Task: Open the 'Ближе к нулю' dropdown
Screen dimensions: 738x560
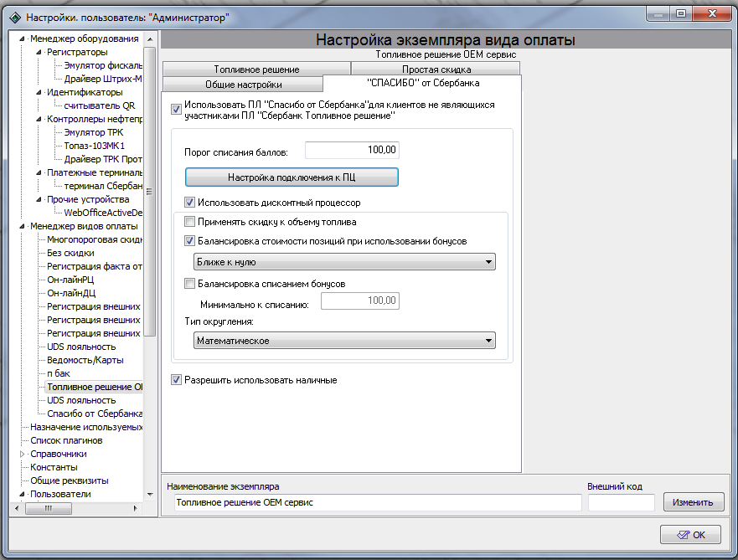Action: pyautogui.click(x=344, y=262)
